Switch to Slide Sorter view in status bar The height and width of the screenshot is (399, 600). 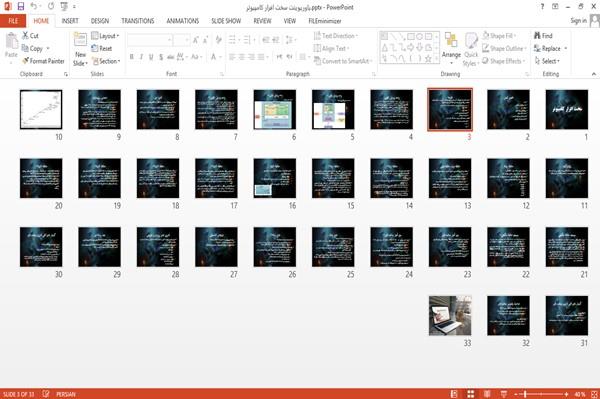tap(471, 394)
